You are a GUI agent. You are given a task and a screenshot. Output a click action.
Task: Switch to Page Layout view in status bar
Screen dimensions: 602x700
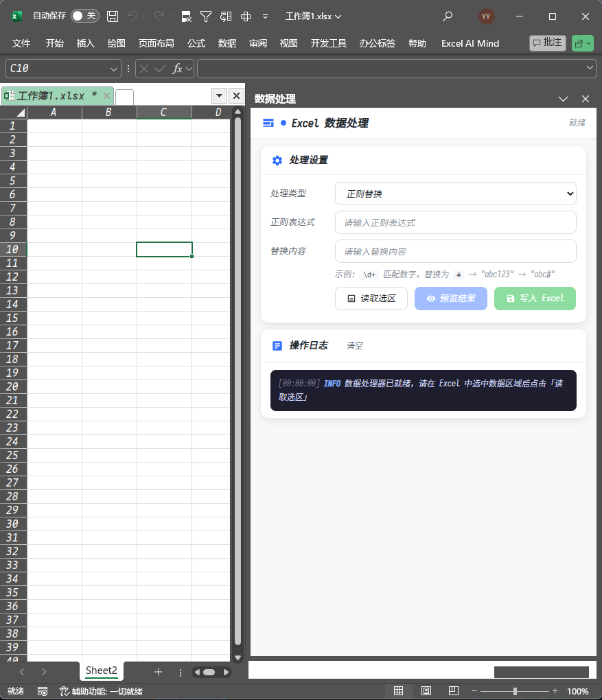pos(426,691)
